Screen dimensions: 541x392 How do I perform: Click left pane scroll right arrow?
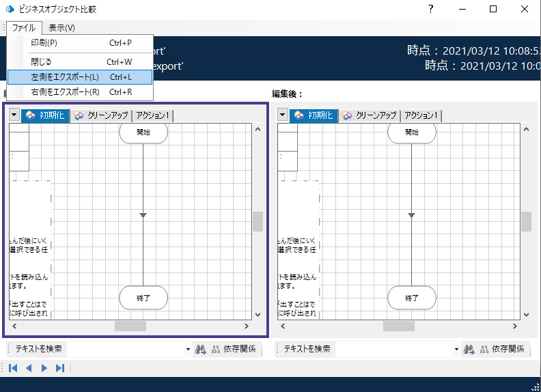247,326
